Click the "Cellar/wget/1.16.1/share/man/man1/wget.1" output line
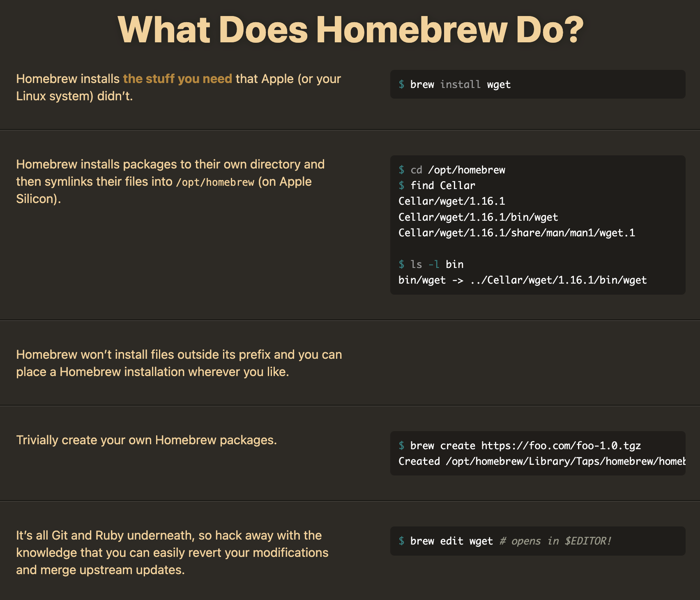Viewport: 700px width, 600px height. [x=517, y=233]
